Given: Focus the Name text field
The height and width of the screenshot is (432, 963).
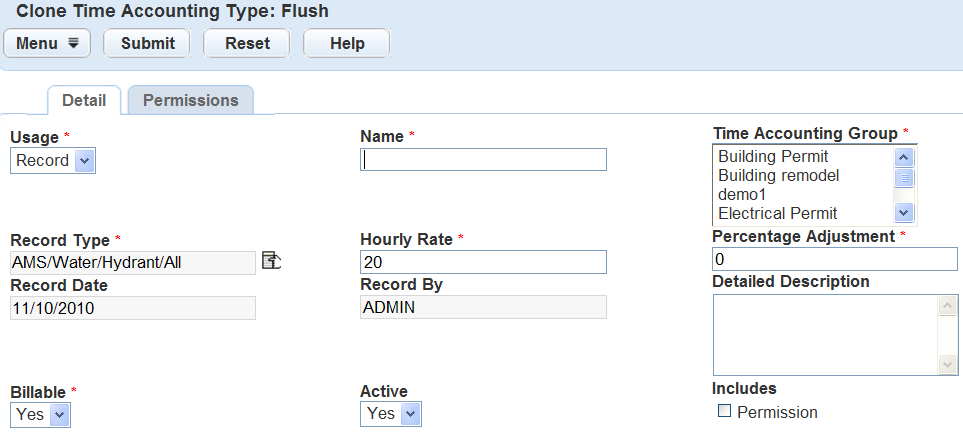Looking at the screenshot, I should tap(483, 160).
